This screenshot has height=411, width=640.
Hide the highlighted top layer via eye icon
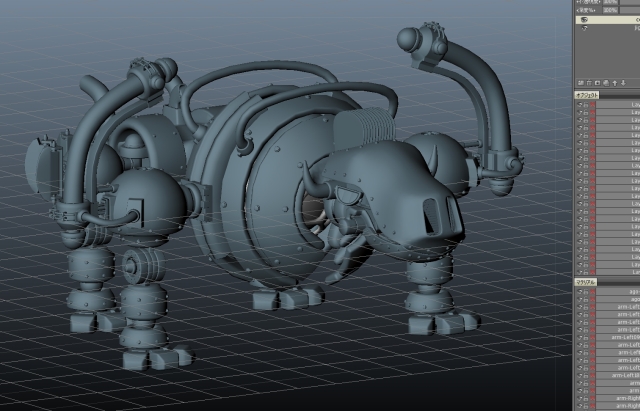coord(583,19)
